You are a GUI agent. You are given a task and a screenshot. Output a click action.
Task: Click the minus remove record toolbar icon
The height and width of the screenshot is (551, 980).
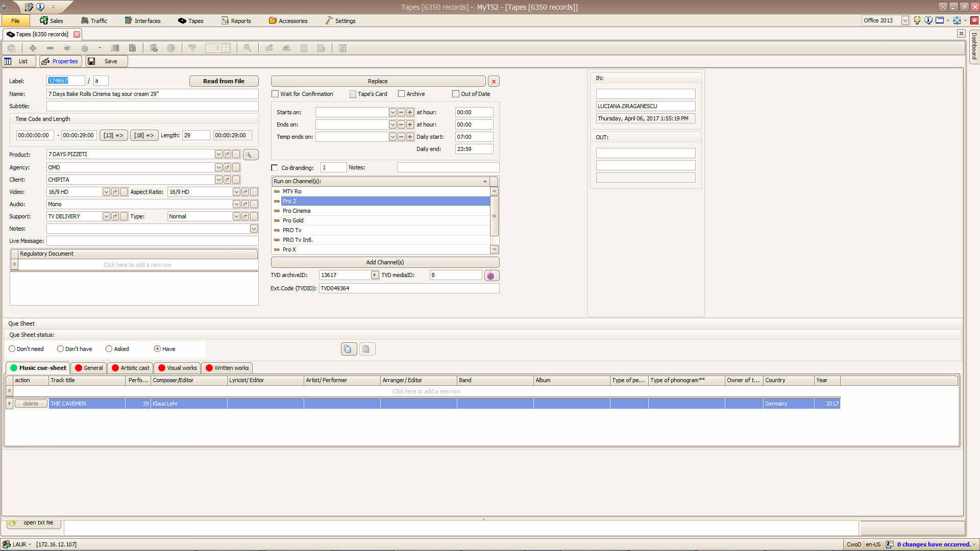pyautogui.click(x=50, y=48)
